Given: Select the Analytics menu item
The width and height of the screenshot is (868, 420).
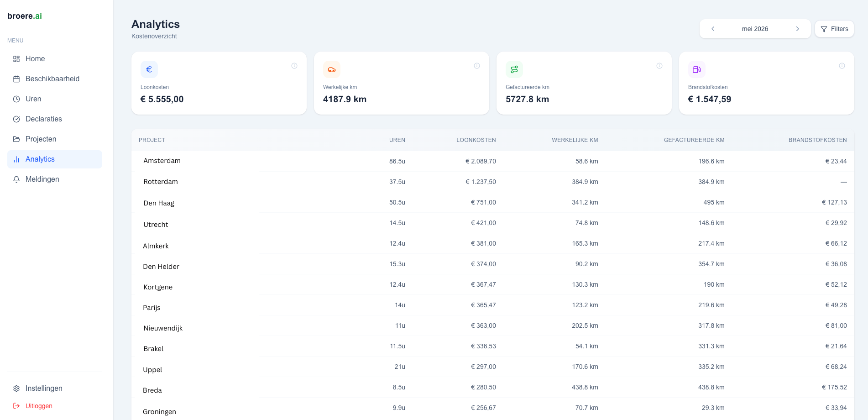Looking at the screenshot, I should tap(55, 159).
